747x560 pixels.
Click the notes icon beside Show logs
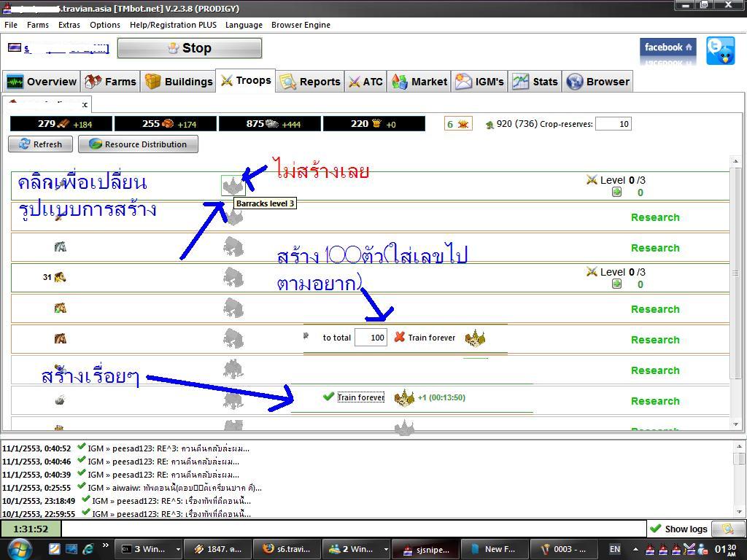tap(727, 529)
